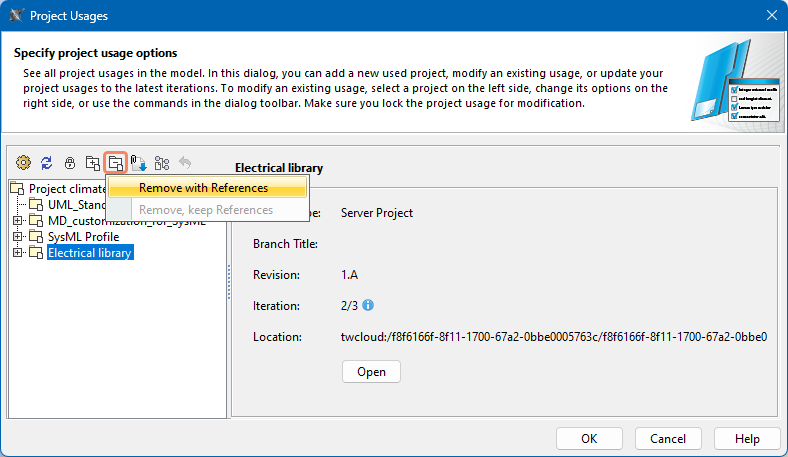Select Electrical library in project tree
This screenshot has height=457, width=788.
(90, 253)
